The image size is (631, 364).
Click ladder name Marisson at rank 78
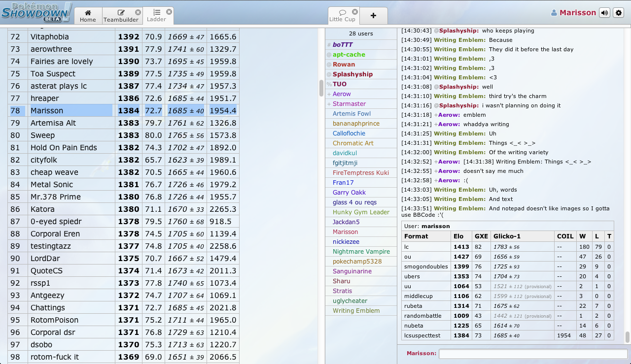point(47,111)
